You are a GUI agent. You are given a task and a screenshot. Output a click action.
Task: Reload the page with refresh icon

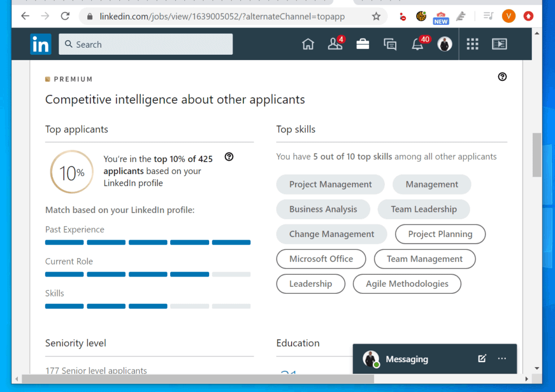point(65,16)
